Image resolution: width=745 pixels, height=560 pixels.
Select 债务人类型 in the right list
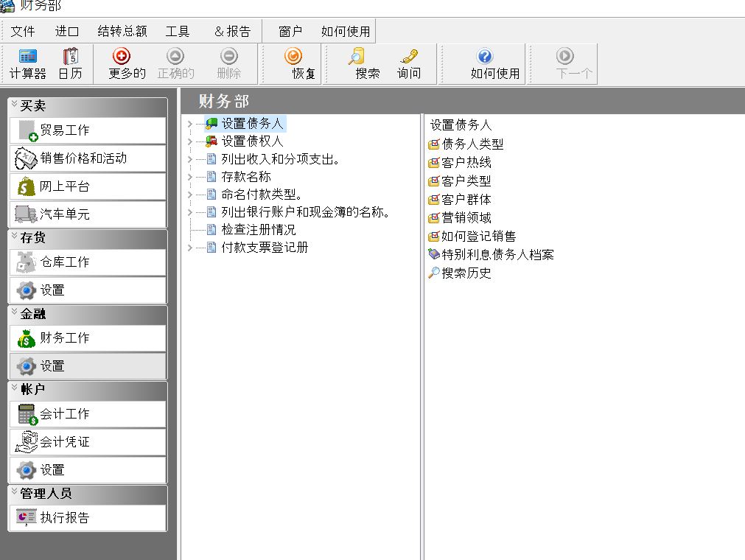pos(472,144)
